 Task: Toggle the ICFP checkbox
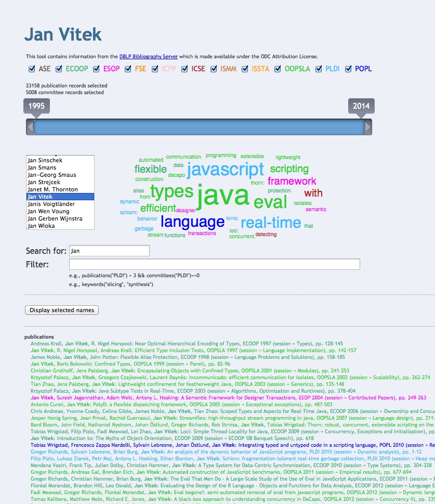pos(155,69)
